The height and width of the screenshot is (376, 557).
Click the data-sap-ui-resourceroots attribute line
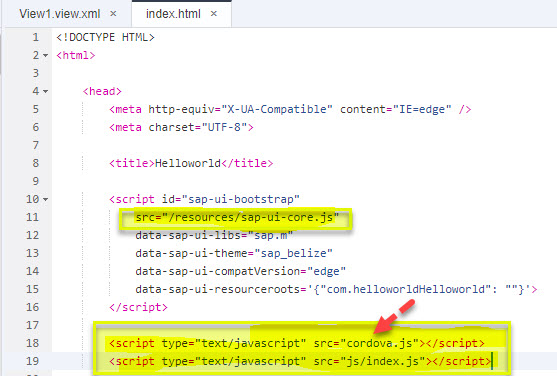[x=336, y=289]
